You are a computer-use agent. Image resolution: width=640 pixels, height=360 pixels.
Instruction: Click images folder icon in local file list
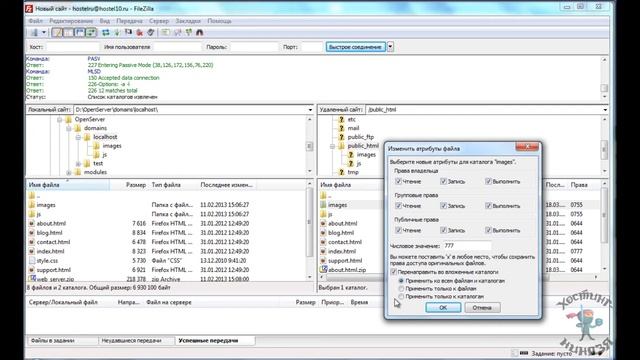pyautogui.click(x=32, y=205)
